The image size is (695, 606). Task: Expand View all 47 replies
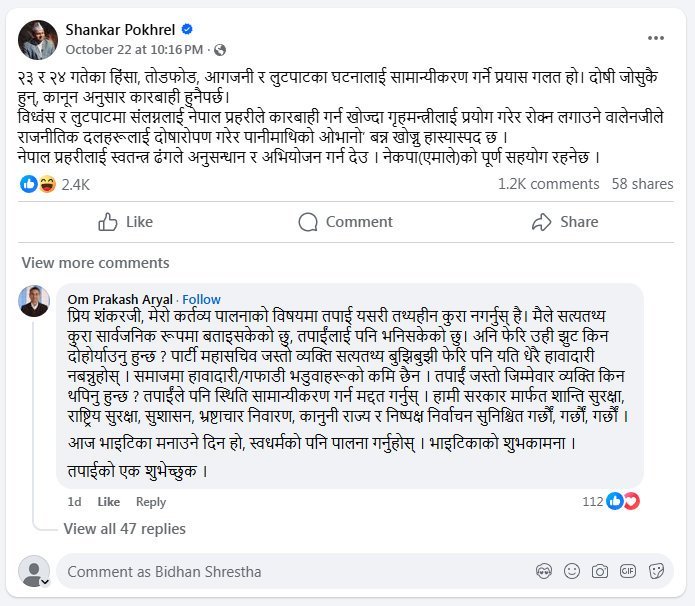click(124, 529)
